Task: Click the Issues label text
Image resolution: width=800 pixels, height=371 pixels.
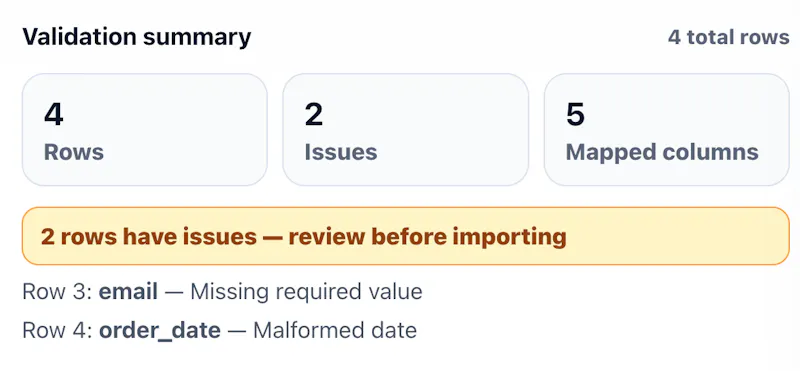Action: [341, 152]
